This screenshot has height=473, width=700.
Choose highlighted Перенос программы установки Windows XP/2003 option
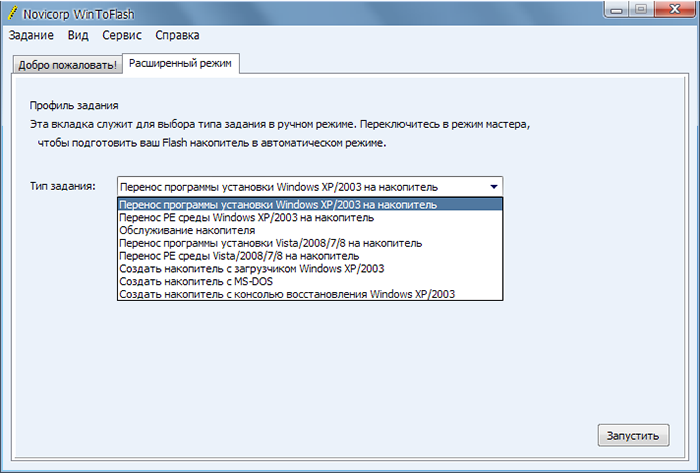(277, 204)
